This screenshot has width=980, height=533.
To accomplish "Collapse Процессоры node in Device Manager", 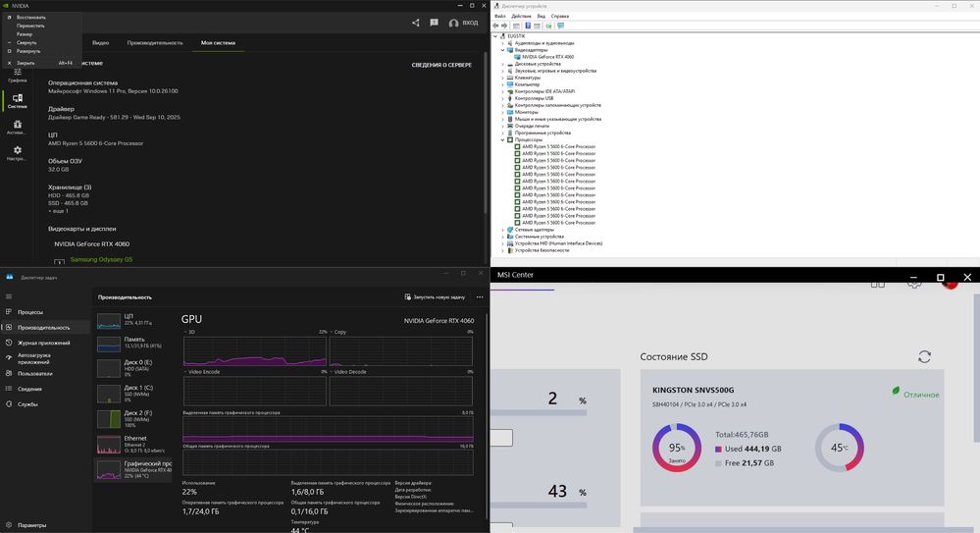I will coord(502,140).
